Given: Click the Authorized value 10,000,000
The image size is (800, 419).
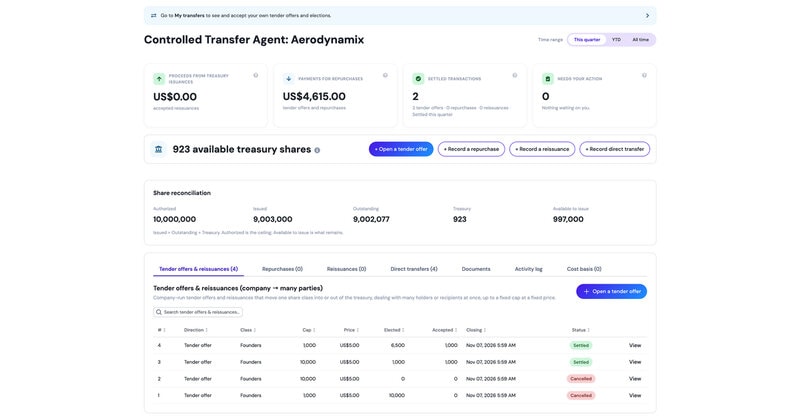Looking at the screenshot, I should 174,219.
